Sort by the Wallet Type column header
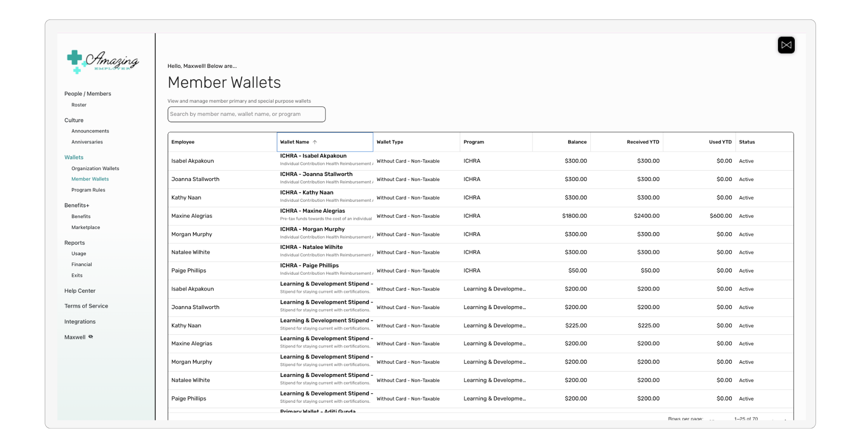Image resolution: width=868 pixels, height=448 pixels. [x=390, y=142]
